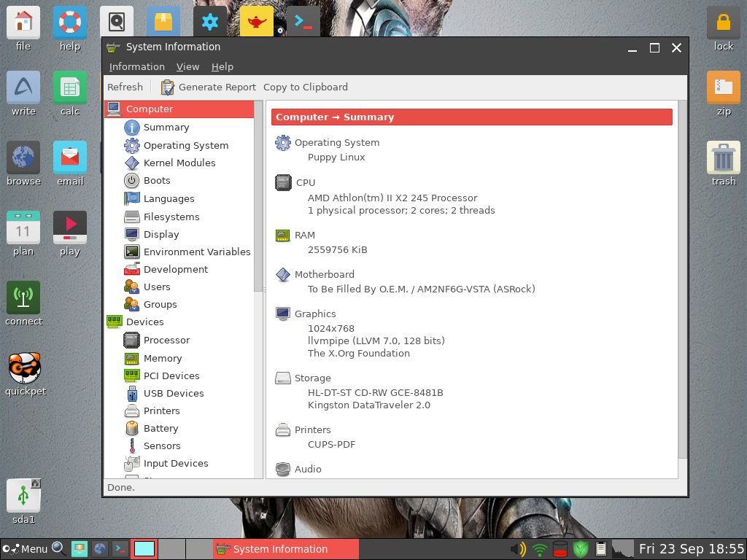Screen dimensions: 747x560
Task: Select Display in the sidebar
Action: (x=161, y=234)
